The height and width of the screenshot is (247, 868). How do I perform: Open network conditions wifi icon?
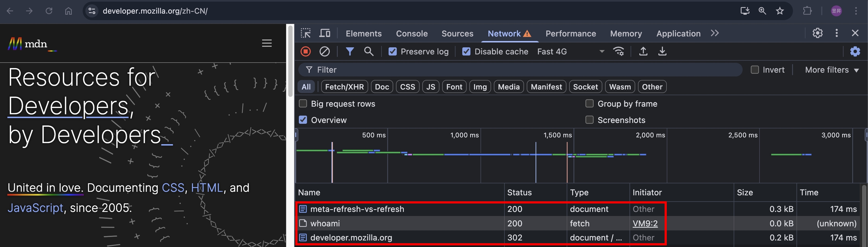pyautogui.click(x=619, y=52)
